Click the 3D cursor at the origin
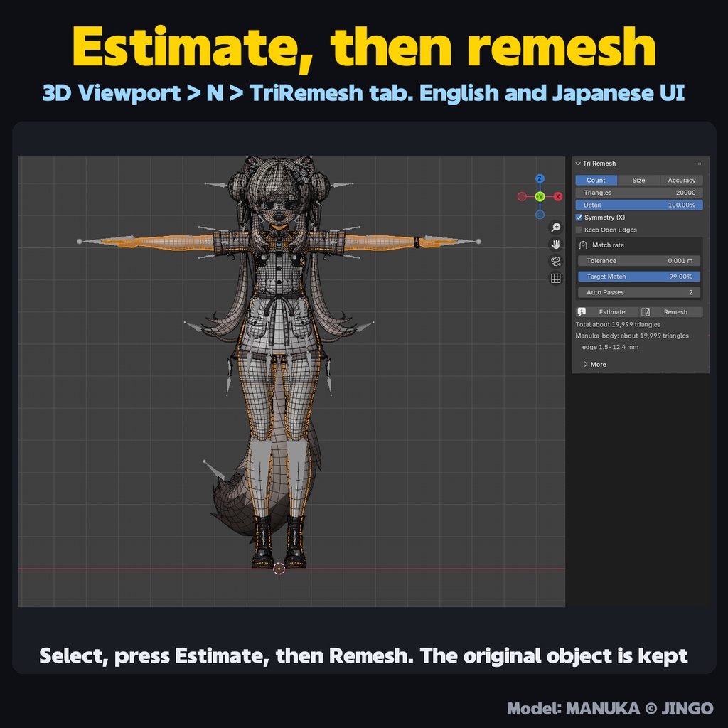Screen dimensions: 728x728 pyautogui.click(x=279, y=568)
